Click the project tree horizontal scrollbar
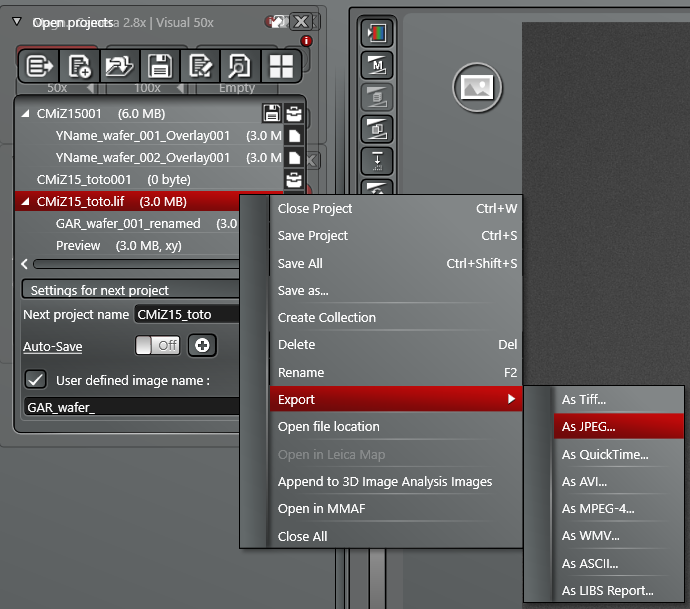 tap(130, 264)
